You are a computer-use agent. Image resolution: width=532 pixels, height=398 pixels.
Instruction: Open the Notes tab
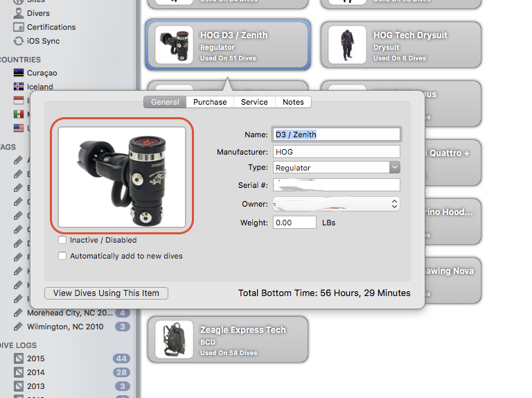(x=293, y=102)
